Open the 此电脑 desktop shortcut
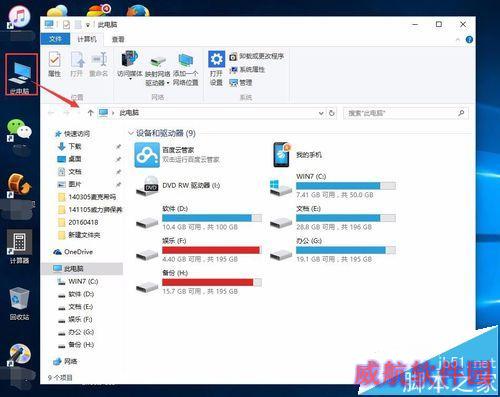 (x=21, y=75)
